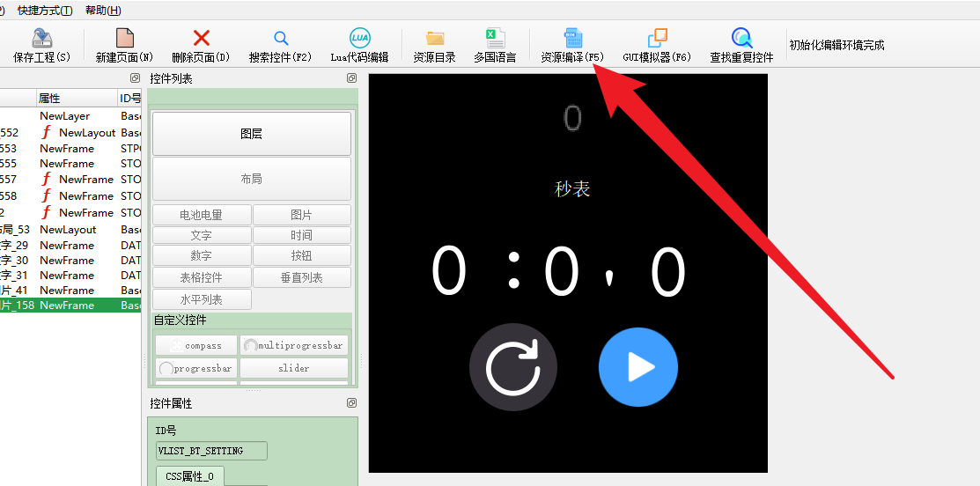Insert the compass custom widget

coord(196,345)
